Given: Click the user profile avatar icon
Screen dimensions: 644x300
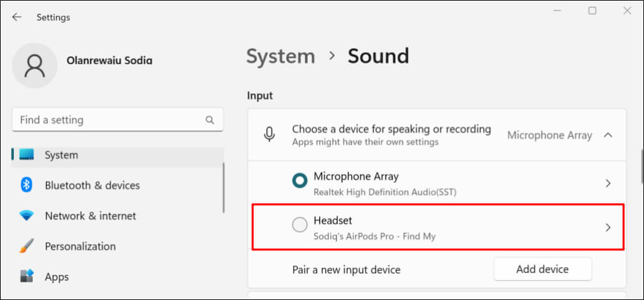Looking at the screenshot, I should (35, 66).
